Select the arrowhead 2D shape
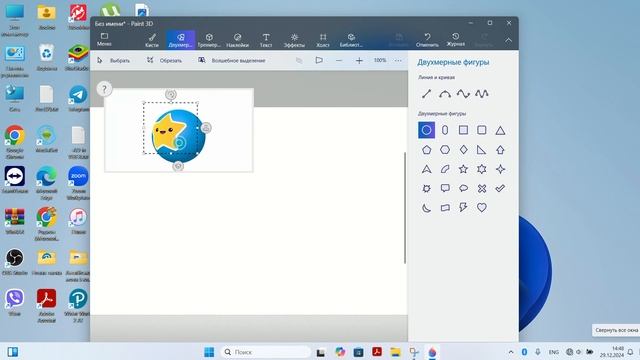The height and width of the screenshot is (360, 640). pos(427,169)
